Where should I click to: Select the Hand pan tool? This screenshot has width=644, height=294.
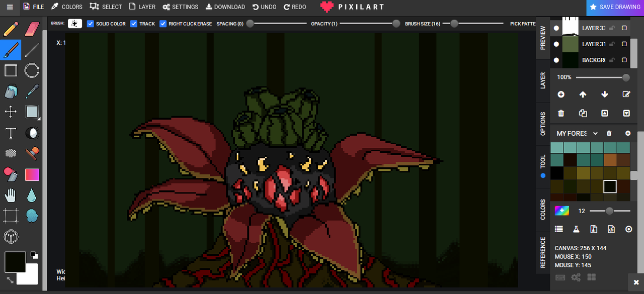tap(11, 195)
